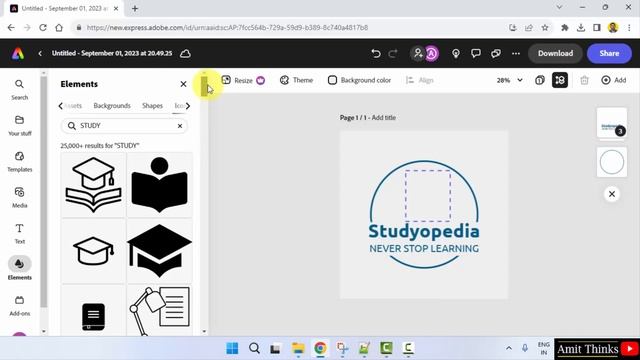Click the project title Untitled - September 01
The height and width of the screenshot is (360, 640).
coord(112,53)
